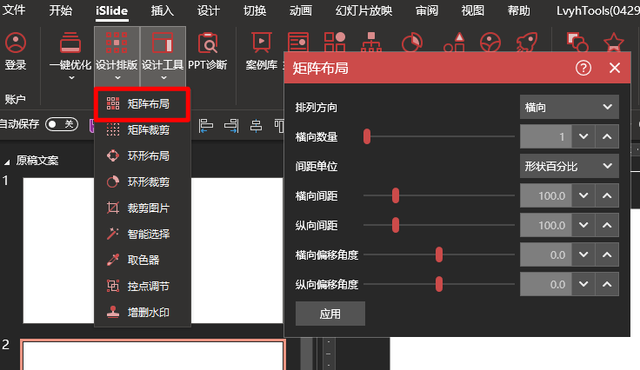The height and width of the screenshot is (370, 640).
Task: Choose 环形裁剪 menu entry
Action: 142,182
